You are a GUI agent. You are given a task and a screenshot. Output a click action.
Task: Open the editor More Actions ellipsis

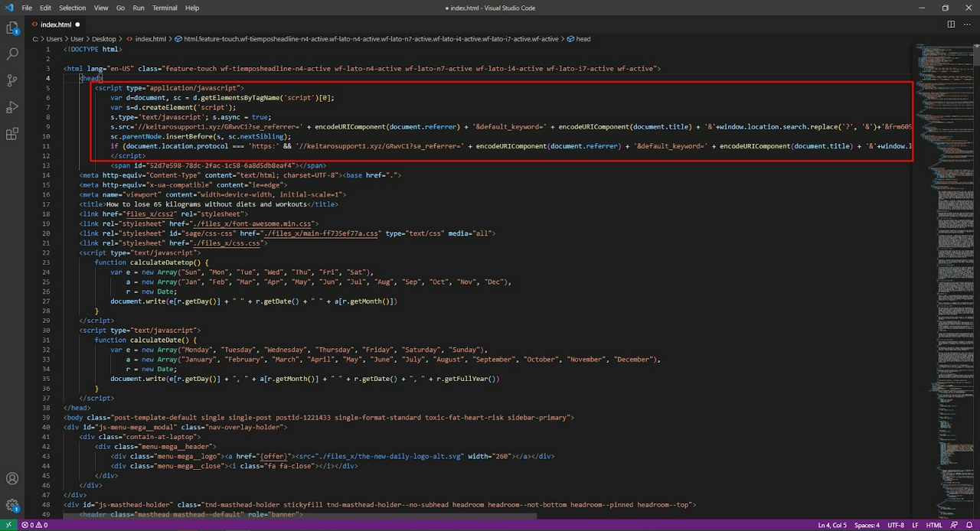[x=966, y=24]
